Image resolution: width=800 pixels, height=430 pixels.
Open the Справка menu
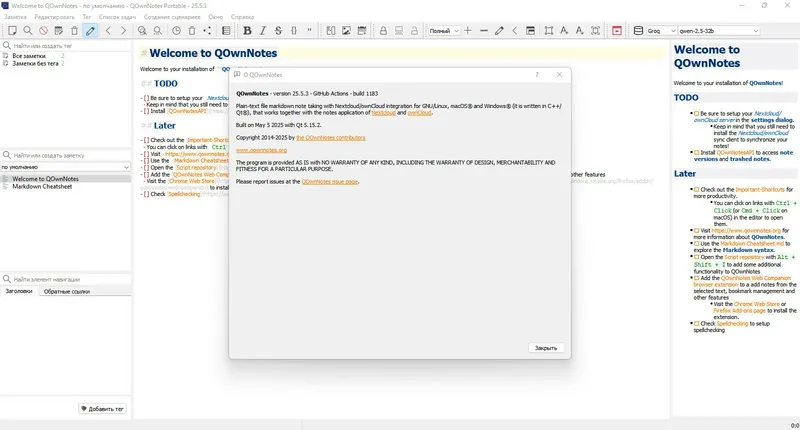[242, 17]
